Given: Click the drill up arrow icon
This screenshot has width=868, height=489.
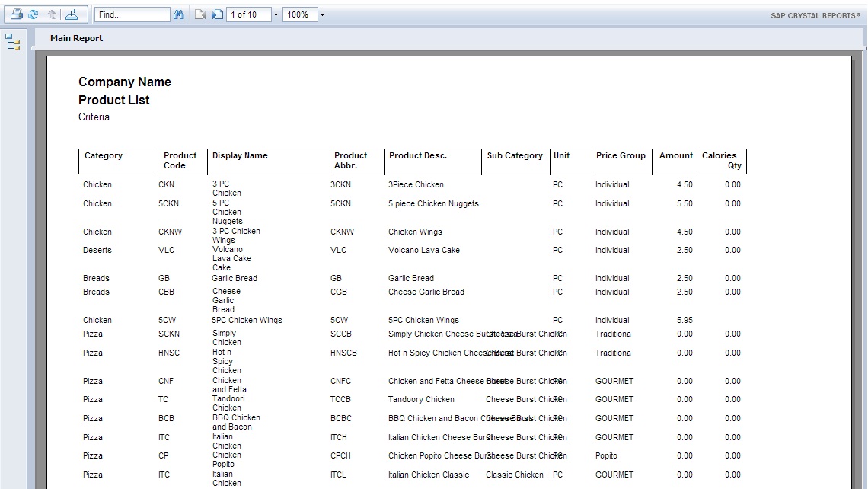Looking at the screenshot, I should [x=52, y=14].
